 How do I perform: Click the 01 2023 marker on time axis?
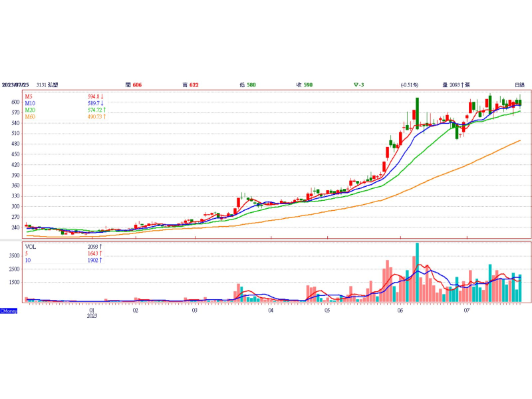[92, 313]
